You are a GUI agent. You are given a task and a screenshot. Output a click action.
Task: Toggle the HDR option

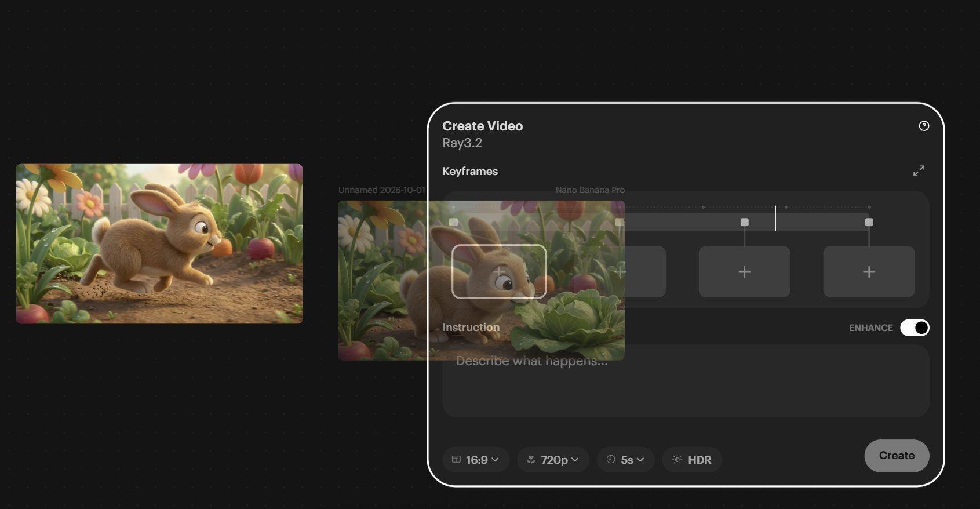point(692,460)
